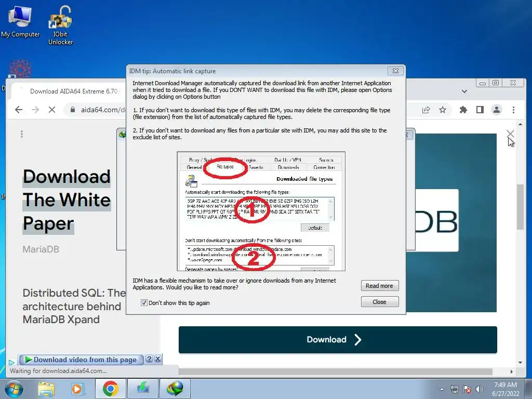Open the taskbar downloader app with green arrow

click(143, 389)
